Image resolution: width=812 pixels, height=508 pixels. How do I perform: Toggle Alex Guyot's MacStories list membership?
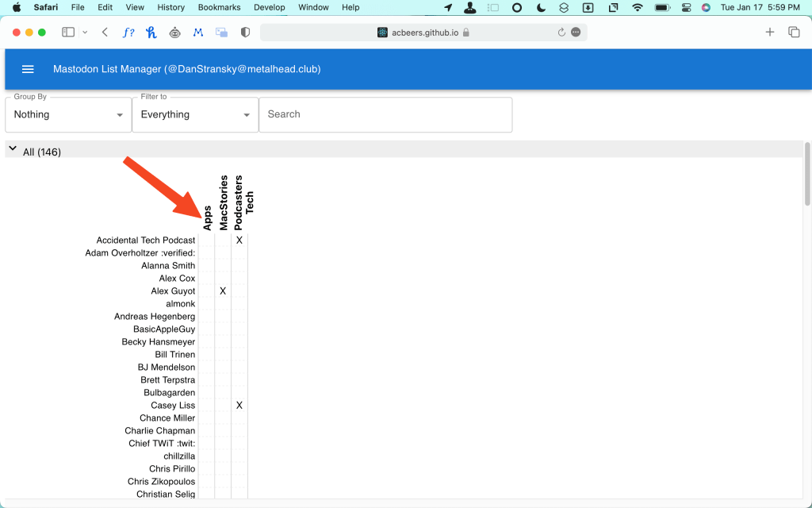pyautogui.click(x=223, y=291)
